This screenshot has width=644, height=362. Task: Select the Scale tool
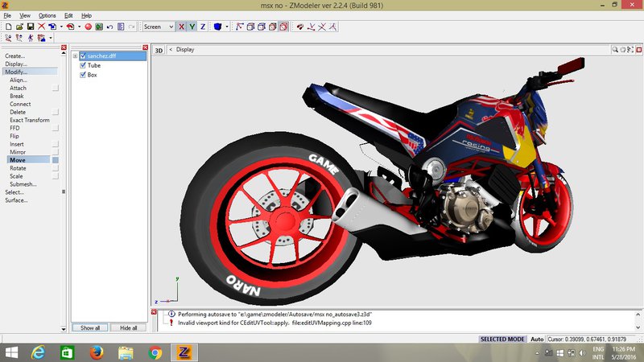pos(16,176)
